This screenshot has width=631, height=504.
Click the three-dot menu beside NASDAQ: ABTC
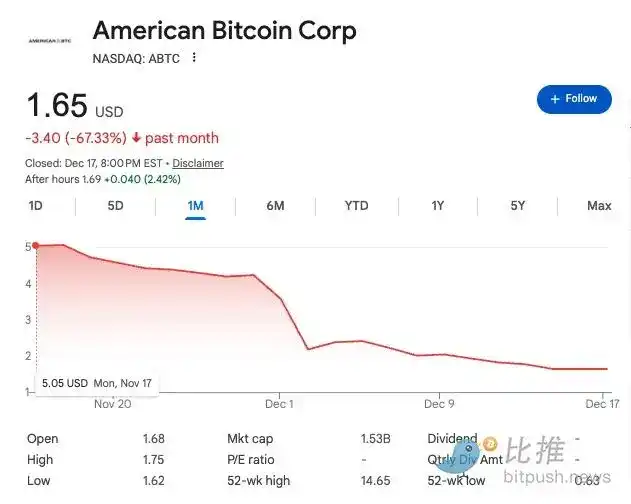tap(194, 58)
